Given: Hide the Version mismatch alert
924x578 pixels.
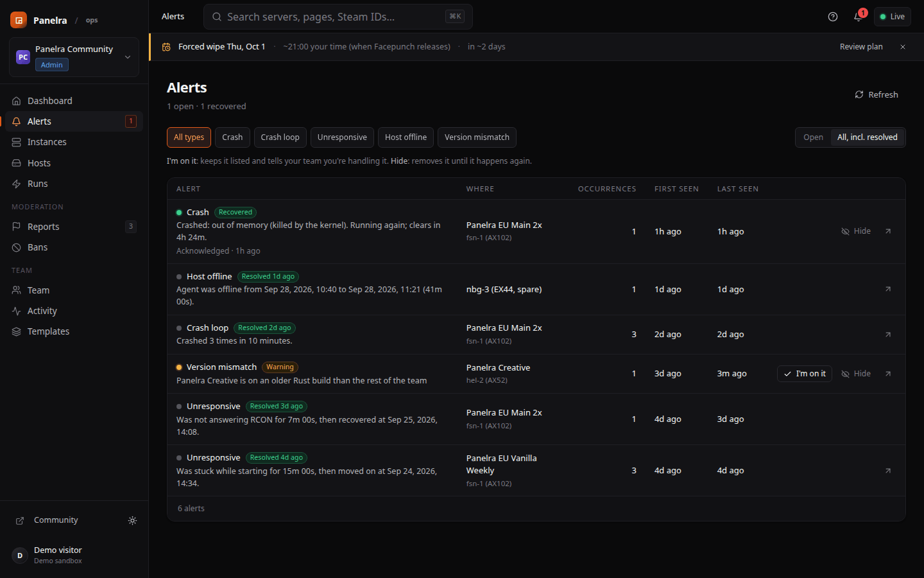Looking at the screenshot, I should click(x=856, y=374).
